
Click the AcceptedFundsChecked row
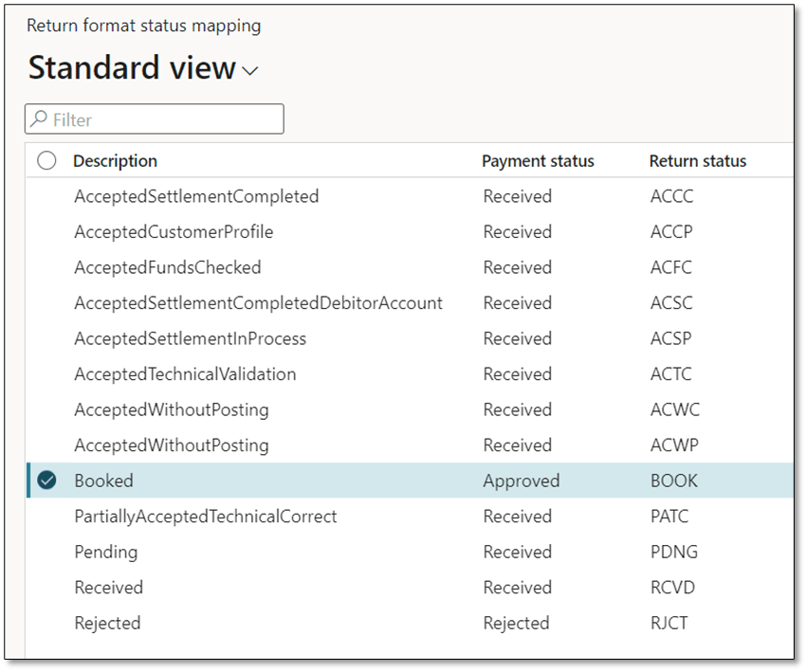tap(167, 268)
